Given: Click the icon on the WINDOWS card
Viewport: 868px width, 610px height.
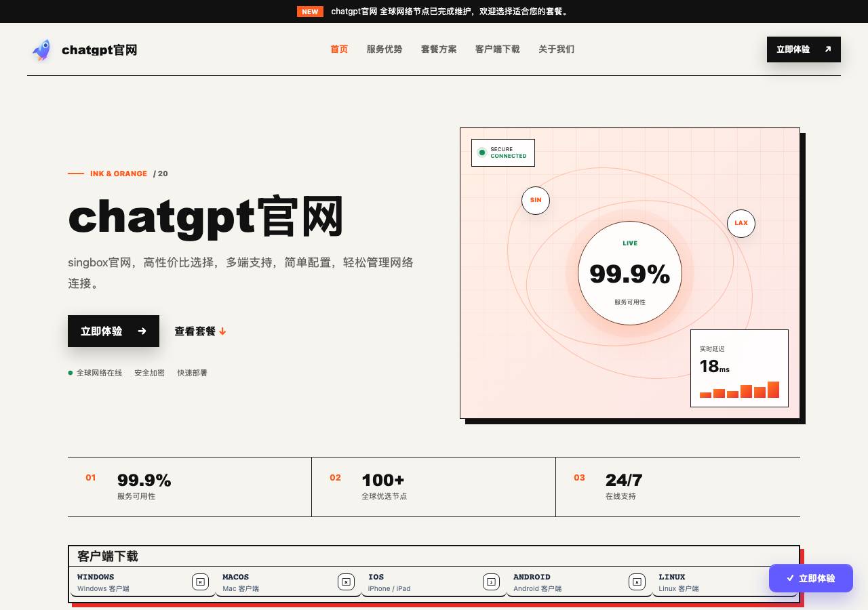Looking at the screenshot, I should pyautogui.click(x=200, y=582).
